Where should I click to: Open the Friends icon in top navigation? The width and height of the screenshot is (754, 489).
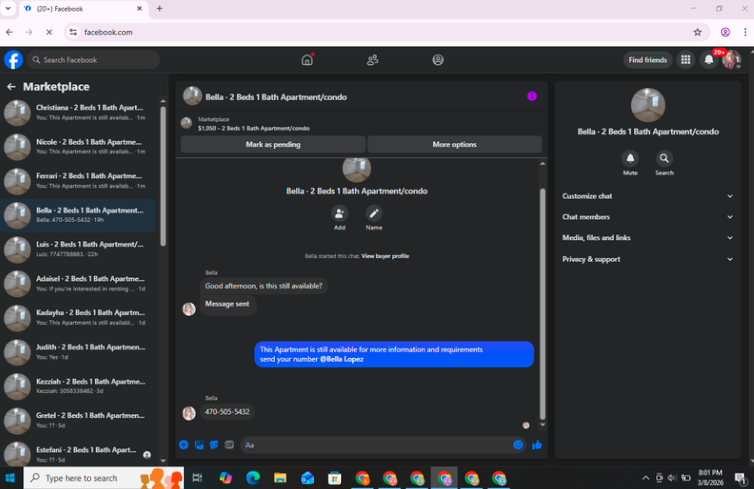pyautogui.click(x=372, y=60)
